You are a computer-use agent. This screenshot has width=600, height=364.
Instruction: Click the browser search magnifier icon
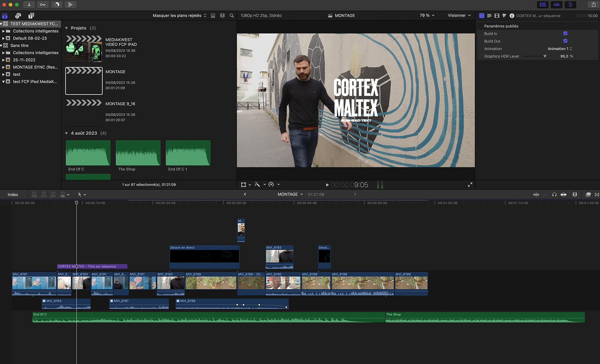pos(232,16)
